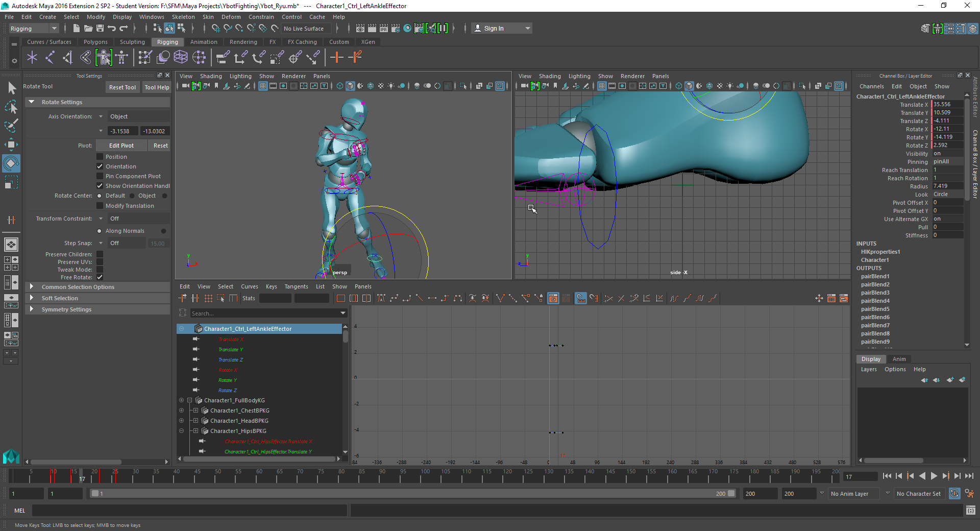This screenshot has width=980, height=531.
Task: Open the Tangents menu in Graph Editor
Action: coord(296,286)
